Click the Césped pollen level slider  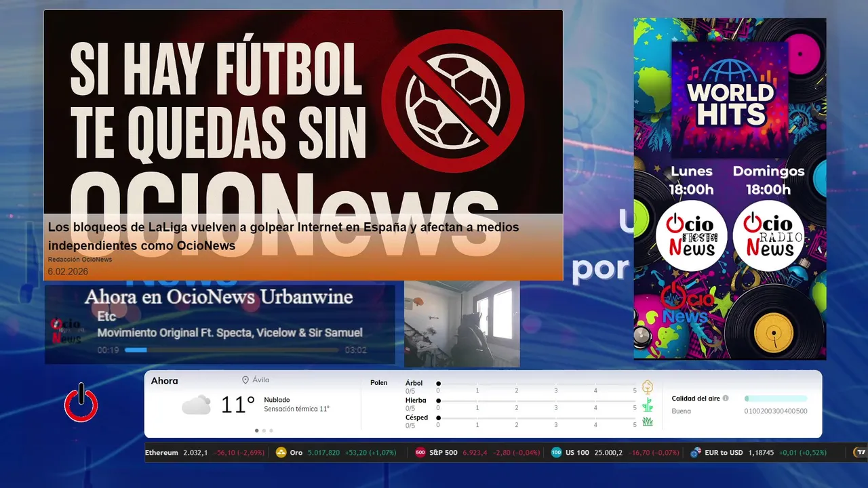click(536, 418)
